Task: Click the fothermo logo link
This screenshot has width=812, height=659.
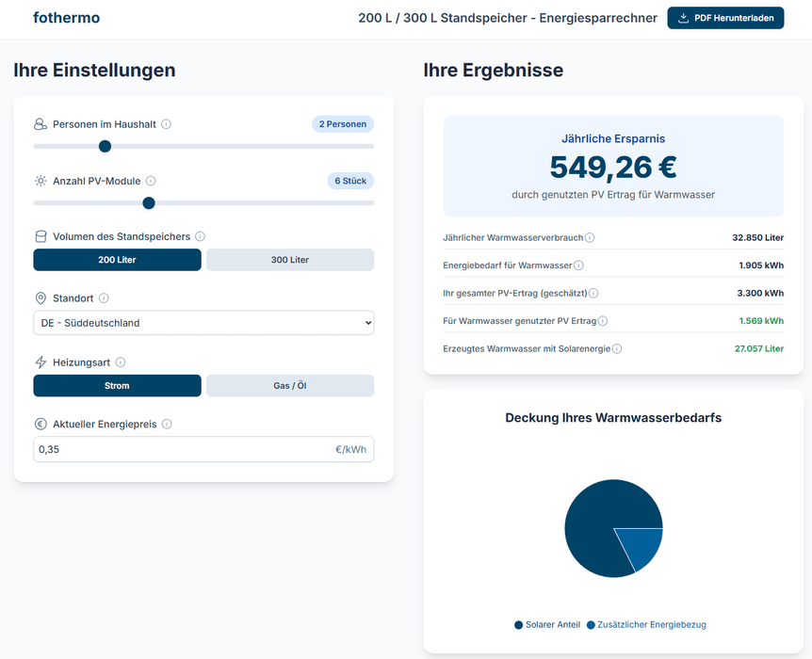Action: pyautogui.click(x=66, y=18)
